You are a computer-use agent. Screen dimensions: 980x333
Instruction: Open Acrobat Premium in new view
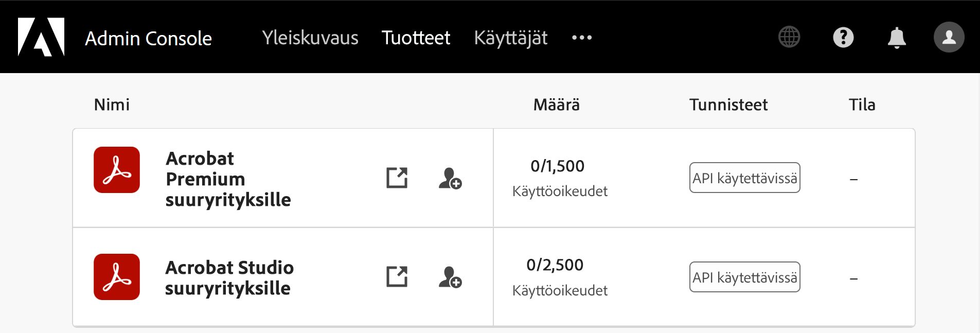(x=397, y=179)
